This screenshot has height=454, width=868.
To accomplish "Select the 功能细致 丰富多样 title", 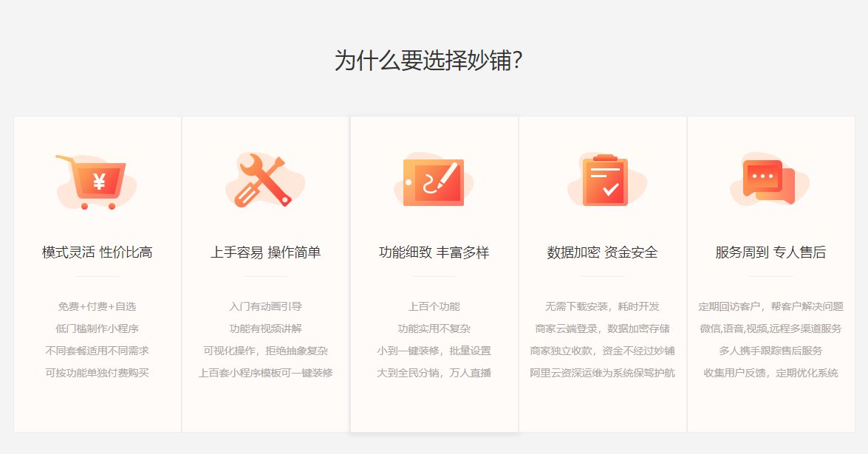I will click(434, 251).
